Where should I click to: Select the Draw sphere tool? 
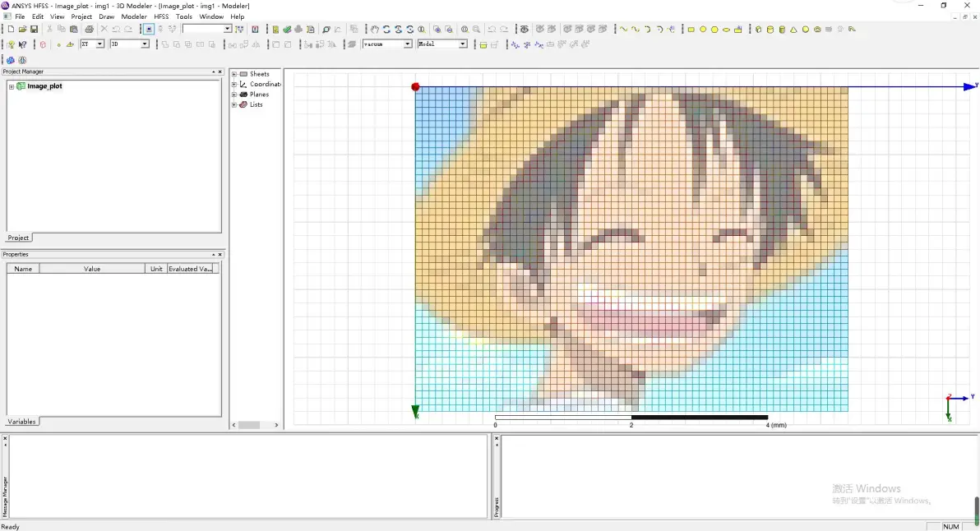(806, 30)
